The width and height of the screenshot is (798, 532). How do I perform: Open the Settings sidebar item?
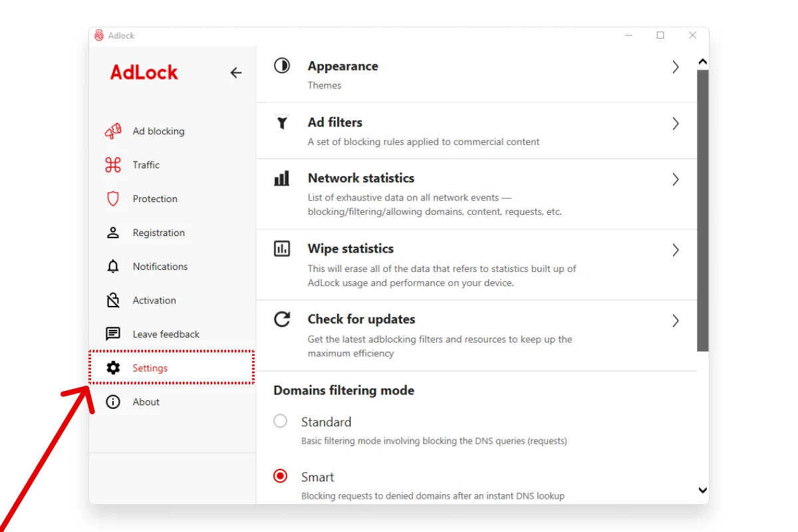click(x=172, y=368)
